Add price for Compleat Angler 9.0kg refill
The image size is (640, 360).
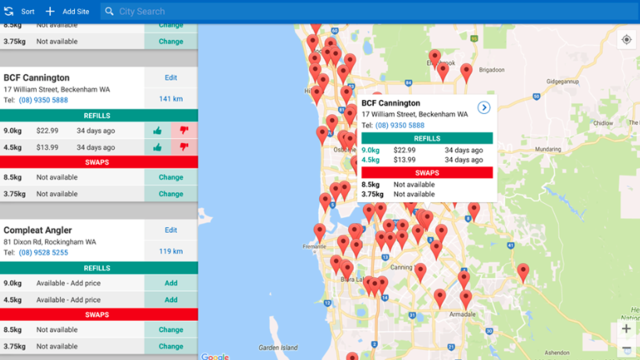point(171,283)
